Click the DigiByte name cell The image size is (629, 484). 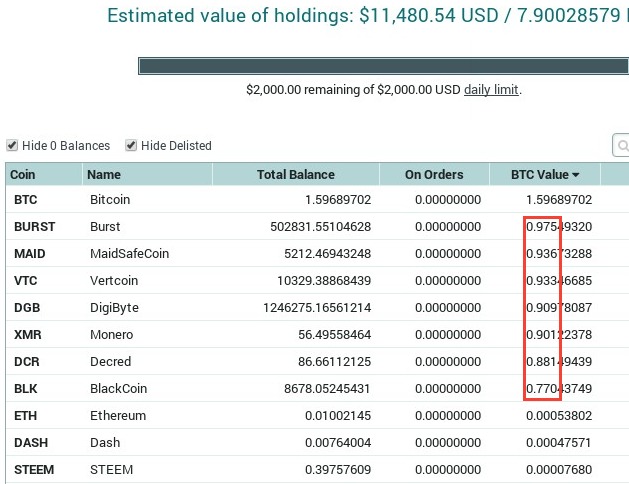click(114, 308)
